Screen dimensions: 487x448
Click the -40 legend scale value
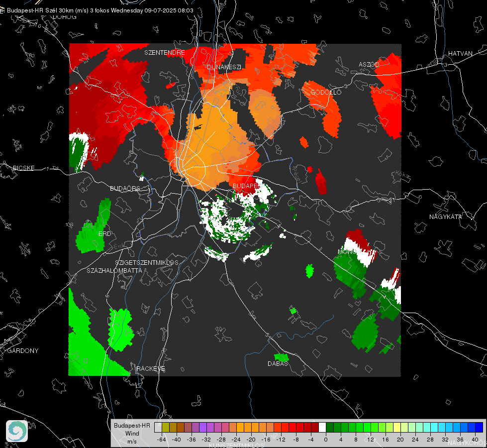coord(177,440)
